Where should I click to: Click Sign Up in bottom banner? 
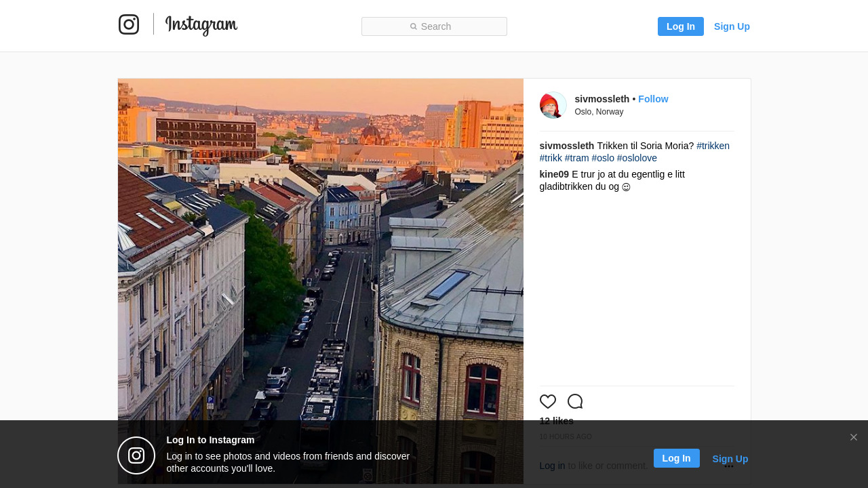pos(730,459)
